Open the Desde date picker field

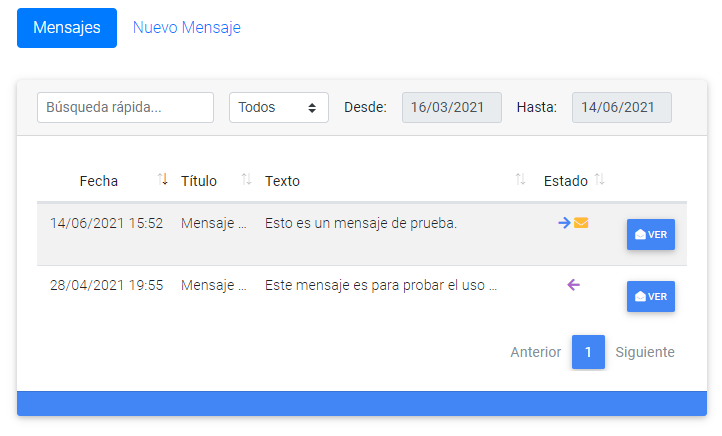point(452,107)
